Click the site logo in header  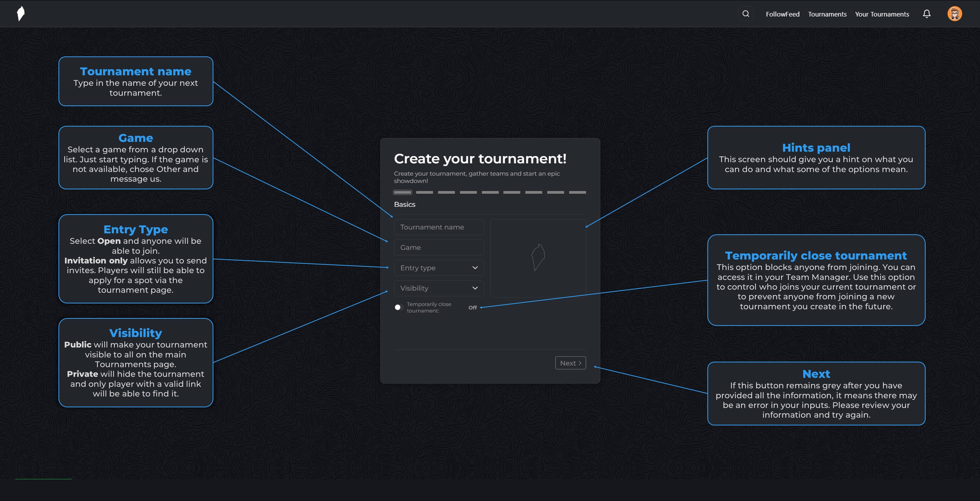21,14
